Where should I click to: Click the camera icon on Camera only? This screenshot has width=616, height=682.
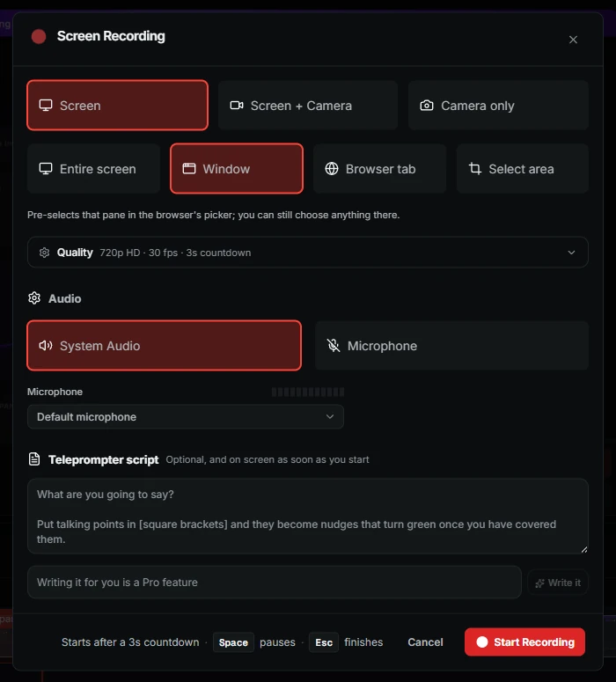click(427, 106)
